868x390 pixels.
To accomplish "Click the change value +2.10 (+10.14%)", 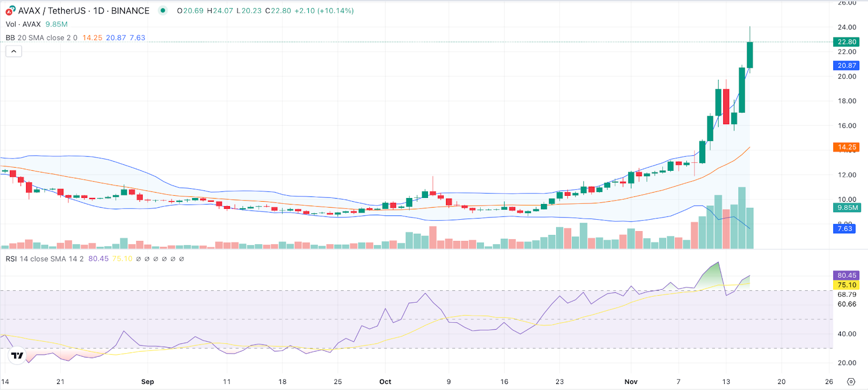I will pyautogui.click(x=324, y=11).
